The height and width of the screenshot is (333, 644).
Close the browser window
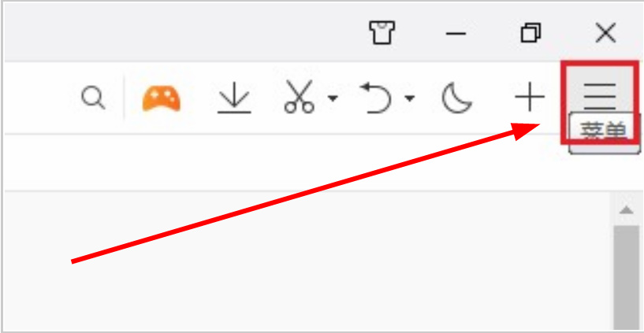tap(606, 33)
